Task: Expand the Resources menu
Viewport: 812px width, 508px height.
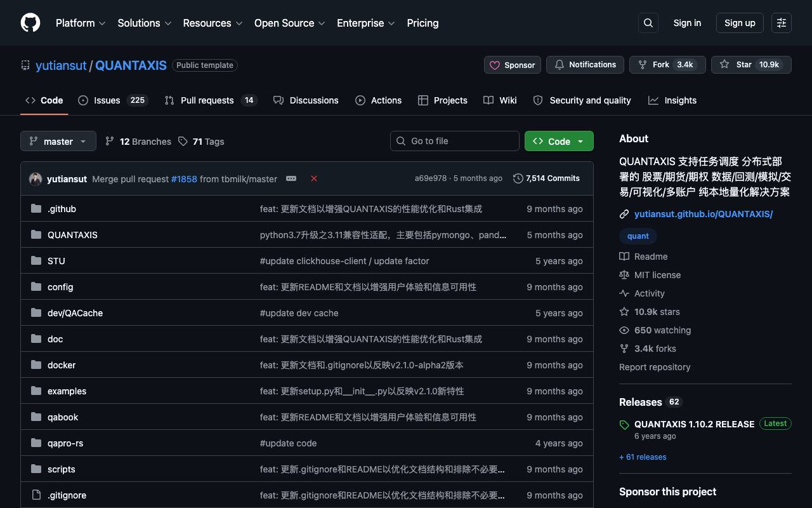Action: point(213,23)
